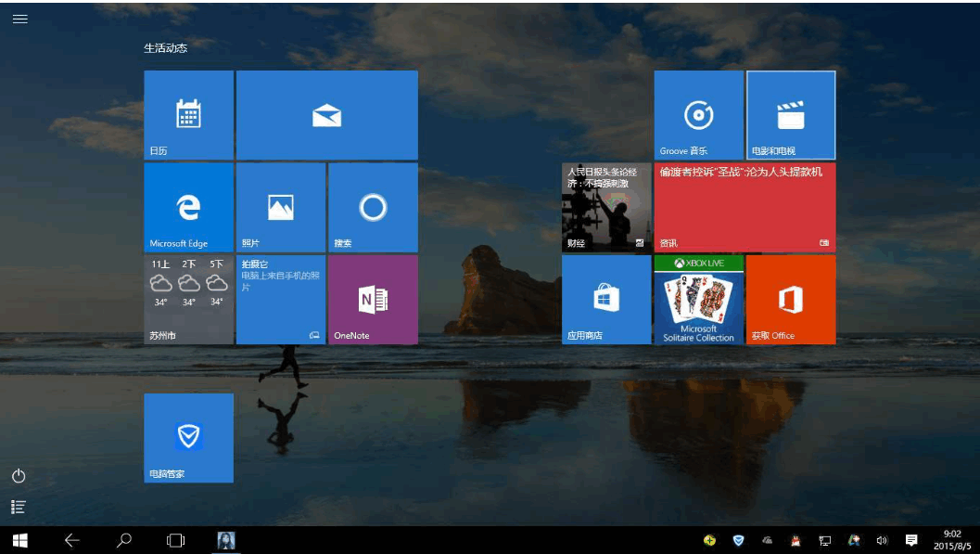Open the red 资讯 news tile
Screen dimensions: 980x554
point(745,208)
